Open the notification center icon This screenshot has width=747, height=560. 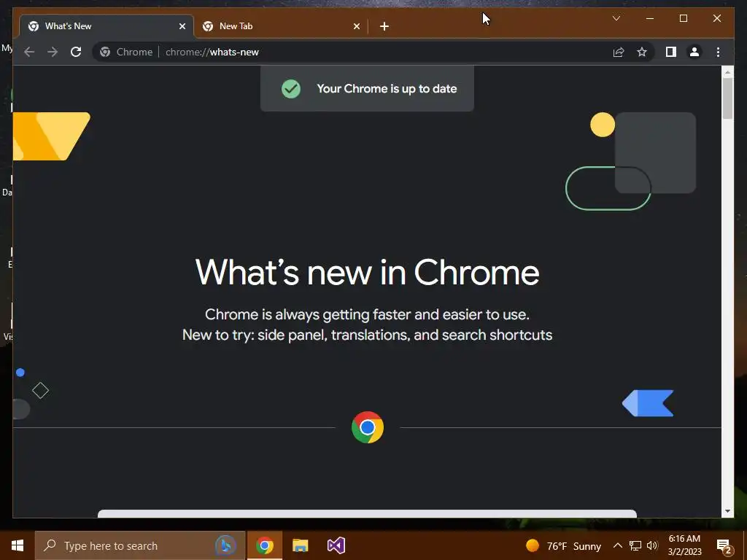point(724,546)
